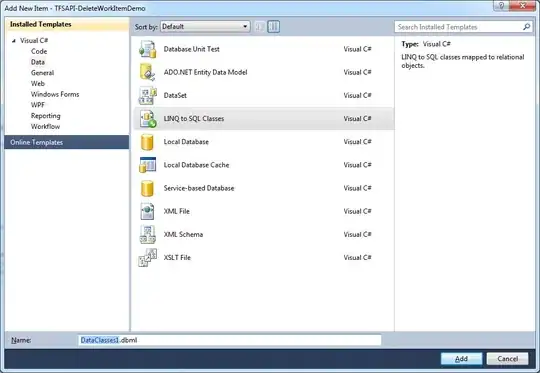Click Visual C# type in DataSet row
Image resolution: width=540 pixels, height=373 pixels.
coord(357,95)
